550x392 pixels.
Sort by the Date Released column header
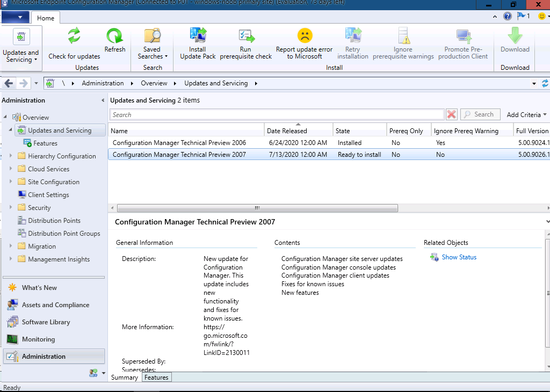tap(298, 130)
